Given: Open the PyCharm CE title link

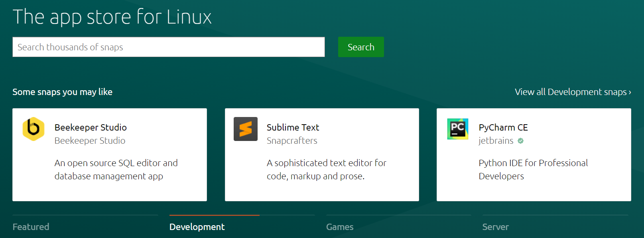Looking at the screenshot, I should click(503, 127).
